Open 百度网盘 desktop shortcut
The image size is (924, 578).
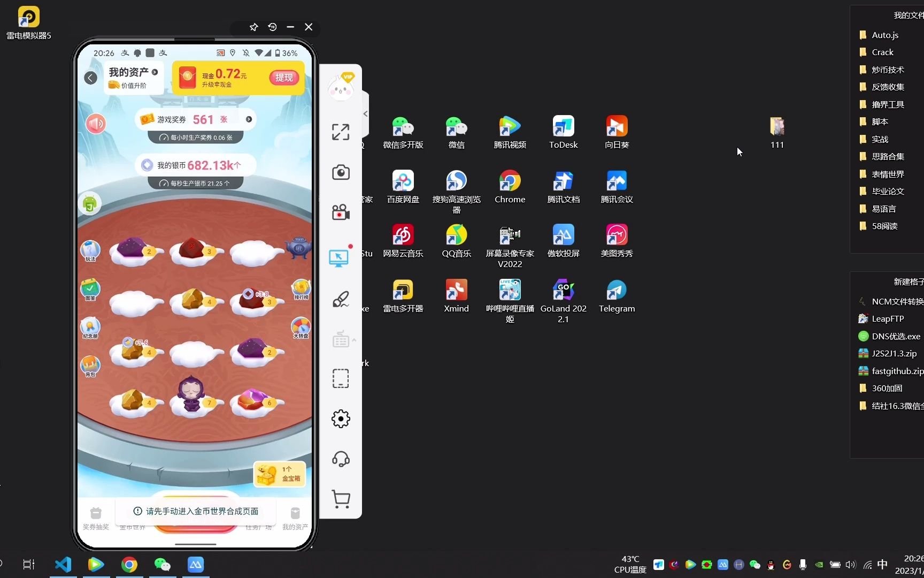[403, 187]
